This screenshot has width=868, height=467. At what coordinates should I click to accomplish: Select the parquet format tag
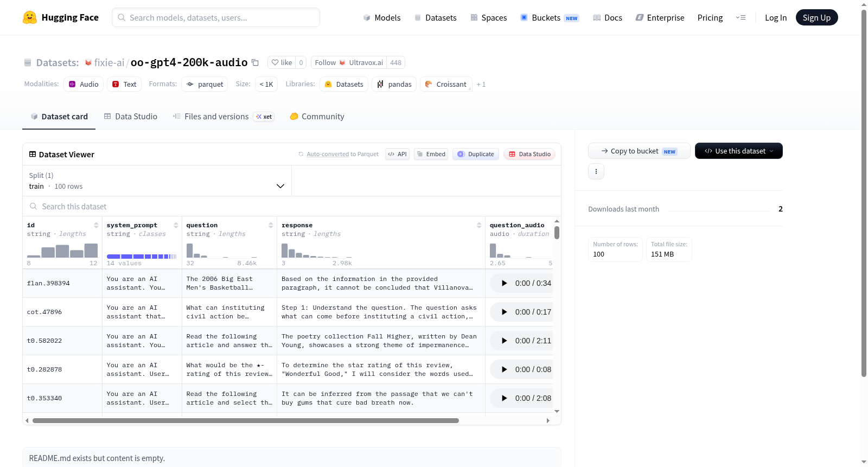point(205,84)
